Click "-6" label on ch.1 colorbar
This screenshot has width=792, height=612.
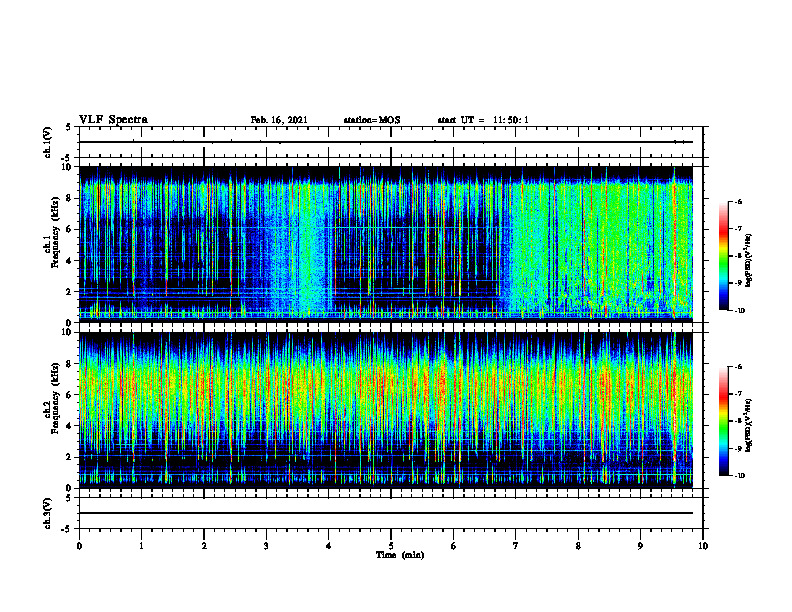(x=738, y=201)
